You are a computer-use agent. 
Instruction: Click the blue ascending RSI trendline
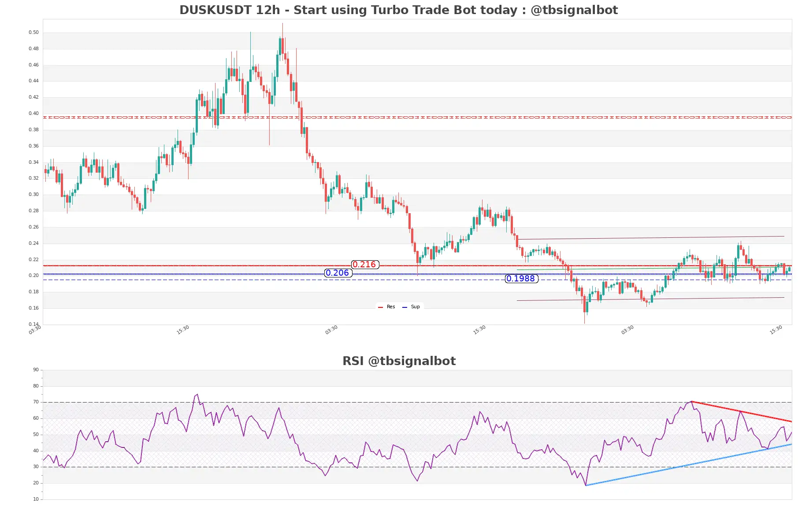(689, 465)
